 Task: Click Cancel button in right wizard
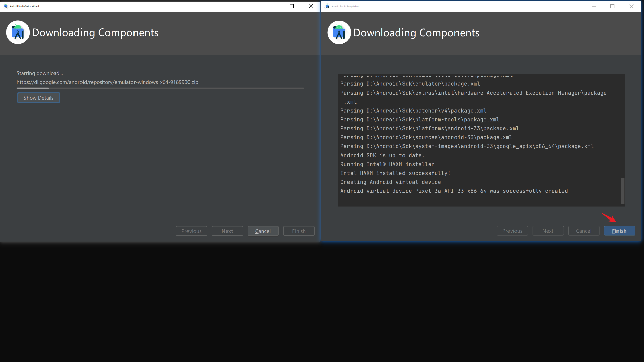click(x=584, y=231)
